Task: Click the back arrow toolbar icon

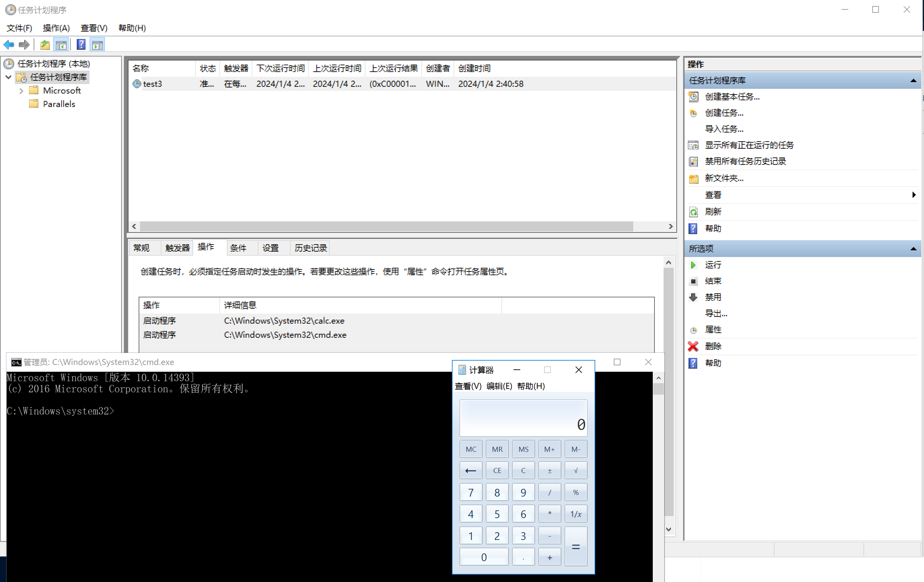Action: pyautogui.click(x=9, y=45)
